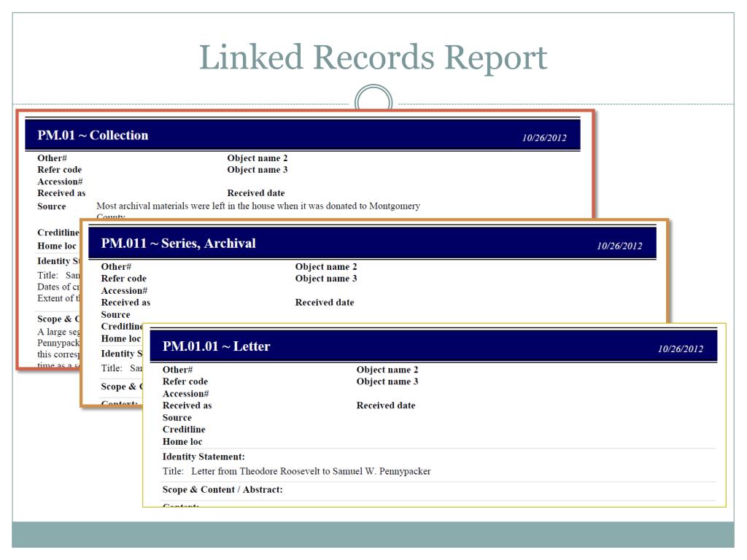747x560 pixels.
Task: Click 'Object name 2' in the Letter report
Action: coord(387,370)
